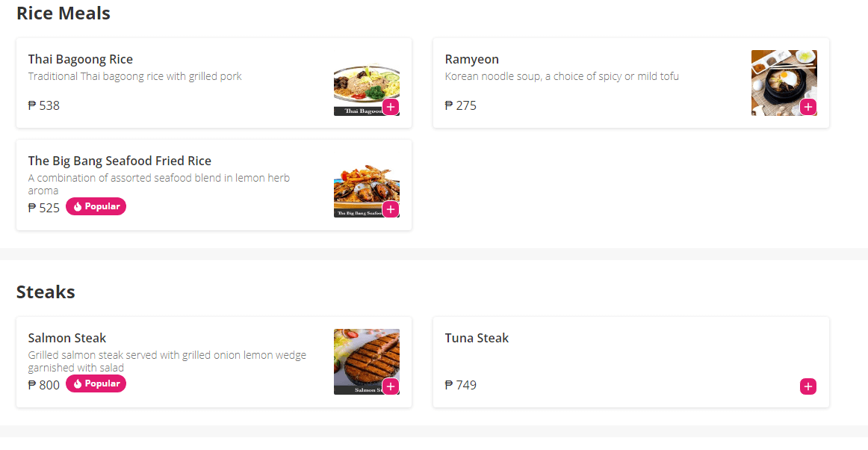Image resolution: width=868 pixels, height=450 pixels.
Task: Click the price of Tuna Steak
Action: tap(461, 385)
